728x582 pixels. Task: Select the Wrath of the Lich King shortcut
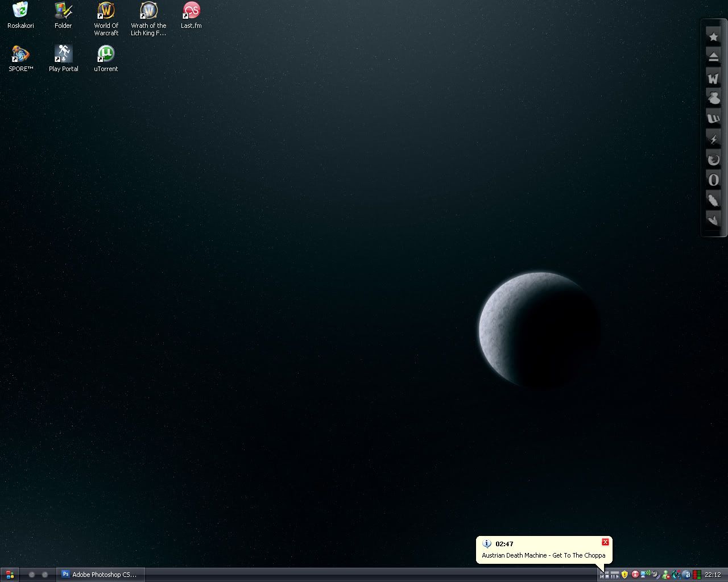point(148,11)
